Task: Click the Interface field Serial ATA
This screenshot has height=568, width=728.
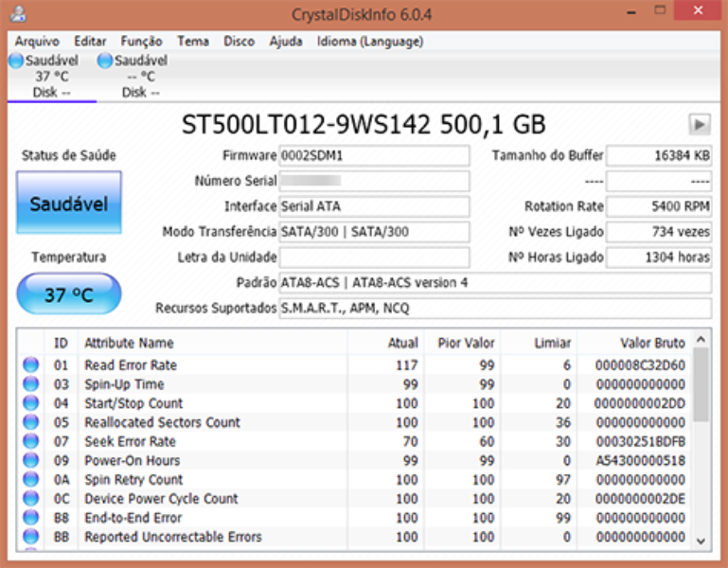Action: click(374, 206)
